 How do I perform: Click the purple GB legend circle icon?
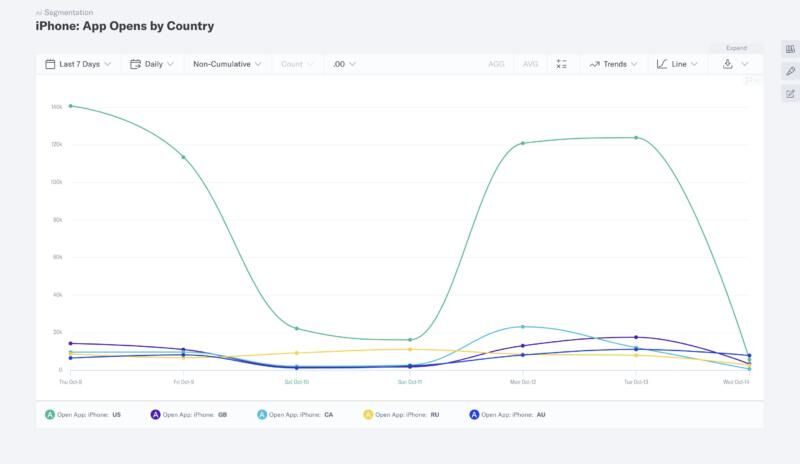tap(155, 414)
